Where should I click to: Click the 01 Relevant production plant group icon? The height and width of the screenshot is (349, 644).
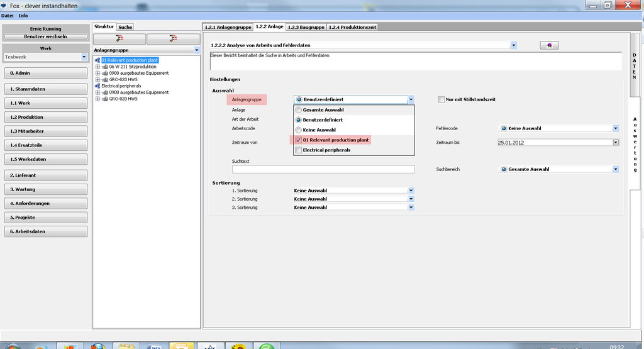click(97, 60)
